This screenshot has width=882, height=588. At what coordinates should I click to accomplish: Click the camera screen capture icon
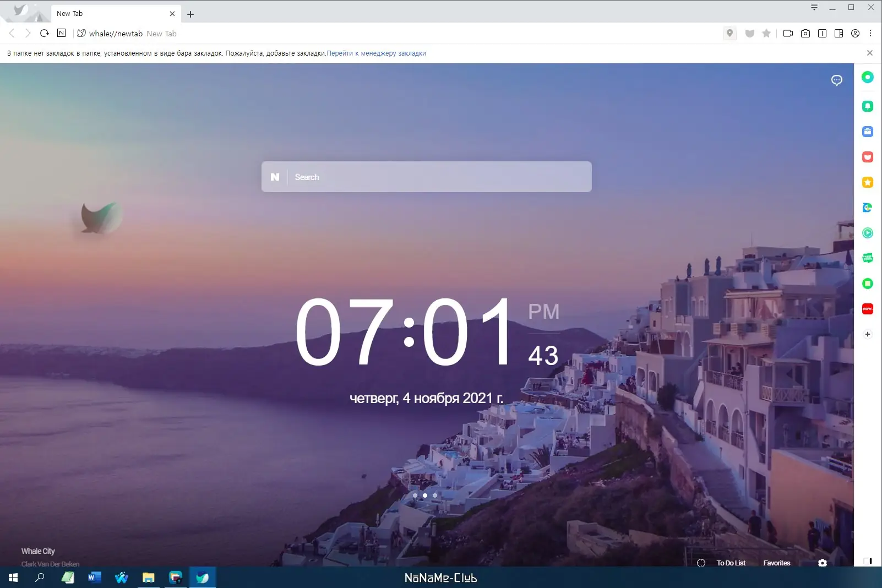[805, 33]
